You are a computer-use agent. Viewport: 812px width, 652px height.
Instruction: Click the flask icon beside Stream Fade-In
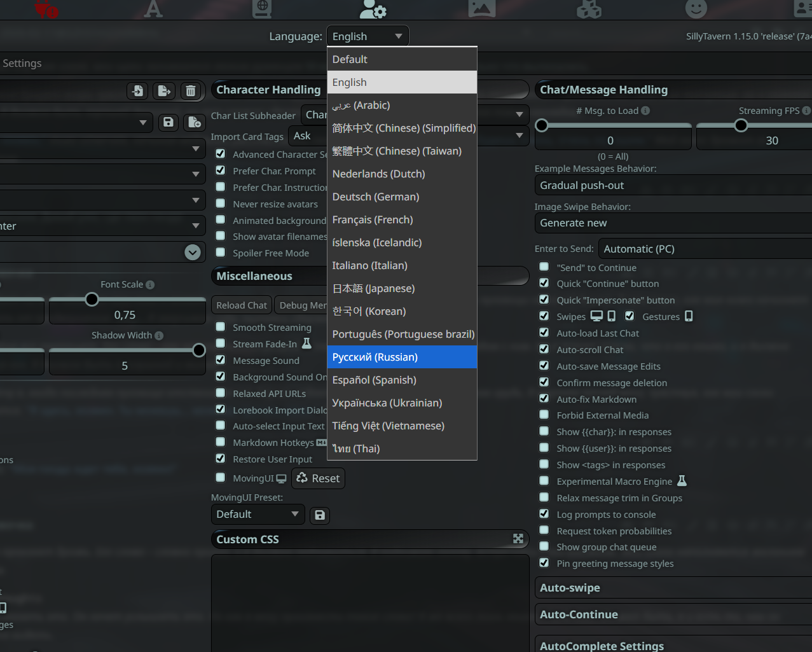click(306, 343)
